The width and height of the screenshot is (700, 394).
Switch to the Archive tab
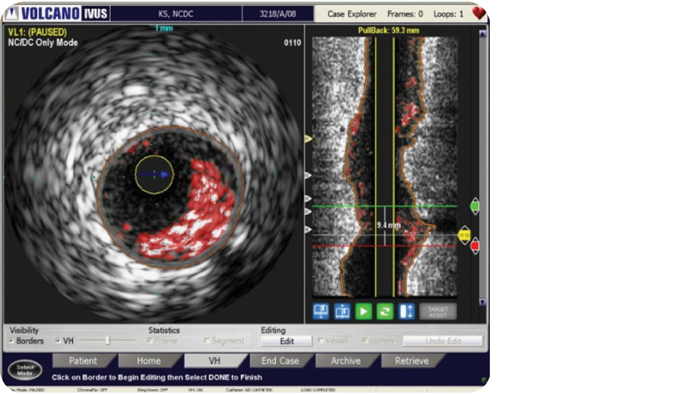pos(346,361)
